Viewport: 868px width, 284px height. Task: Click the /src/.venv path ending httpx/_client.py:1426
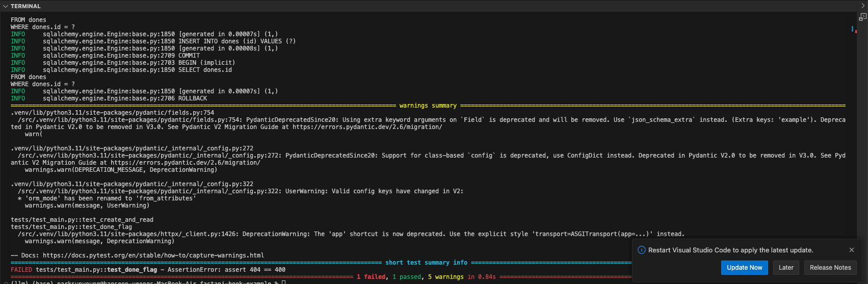coord(128,234)
